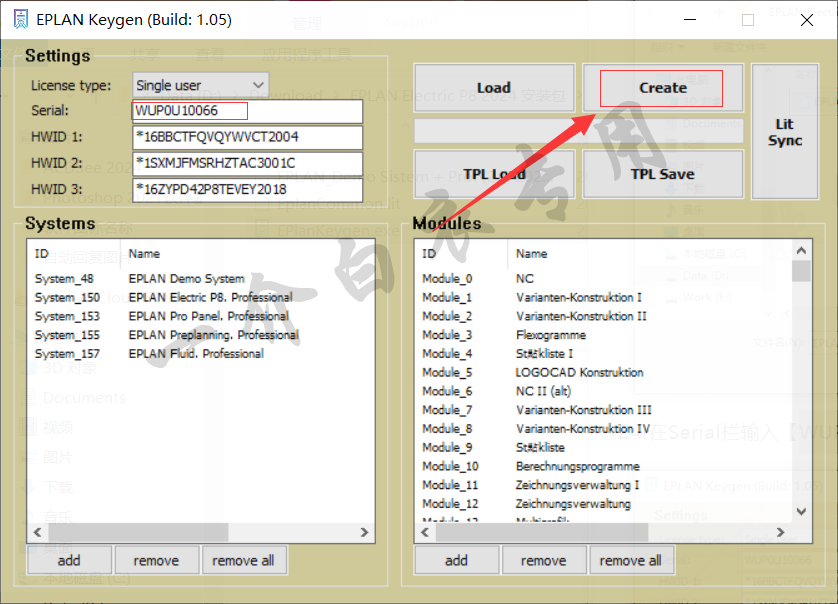
Task: Click add button under Systems
Action: click(x=69, y=560)
